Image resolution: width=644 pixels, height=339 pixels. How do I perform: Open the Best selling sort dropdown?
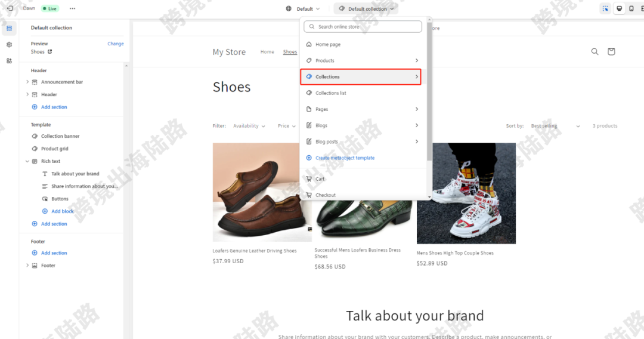[x=555, y=126]
